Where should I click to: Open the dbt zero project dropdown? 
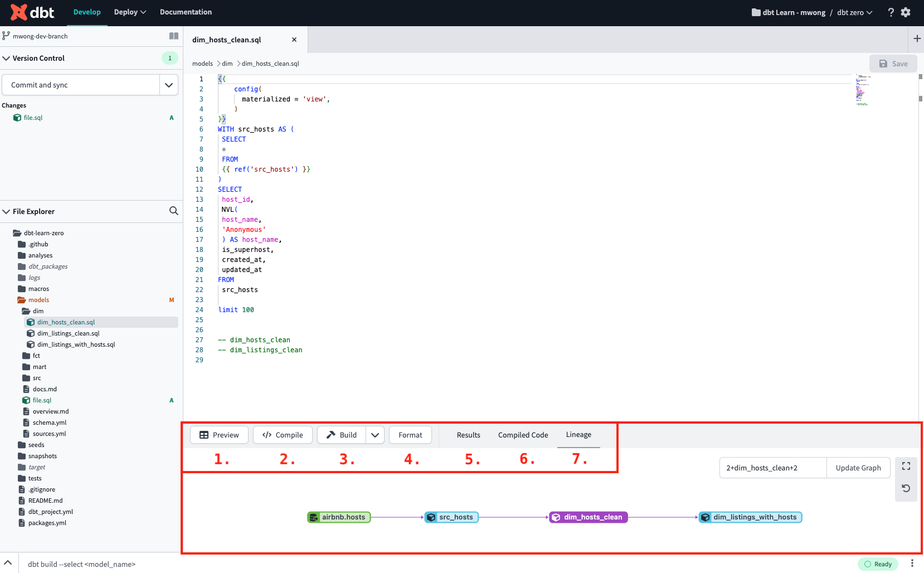[854, 12]
